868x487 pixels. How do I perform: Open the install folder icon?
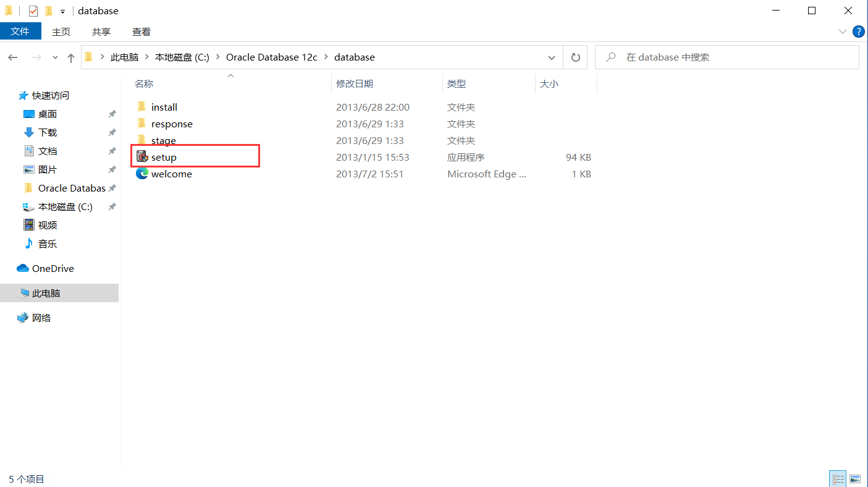pos(141,107)
